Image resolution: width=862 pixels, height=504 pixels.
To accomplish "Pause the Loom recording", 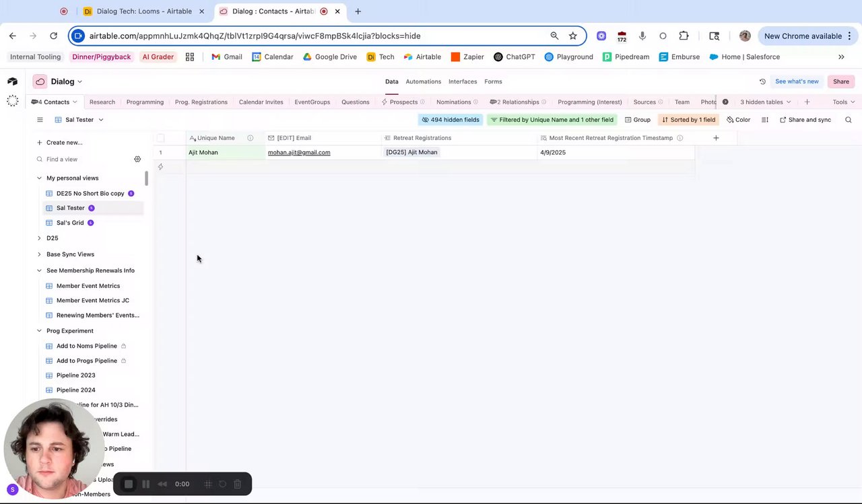I will coord(145,484).
